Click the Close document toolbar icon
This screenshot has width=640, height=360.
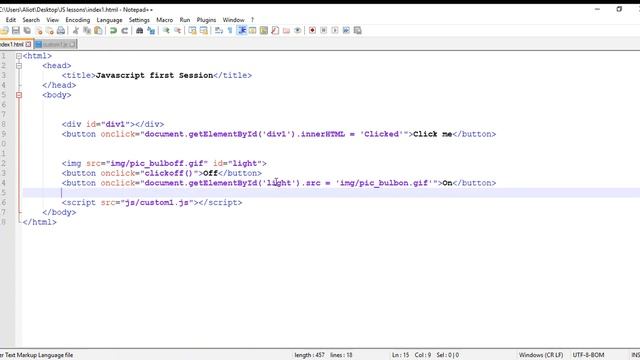click(39, 31)
